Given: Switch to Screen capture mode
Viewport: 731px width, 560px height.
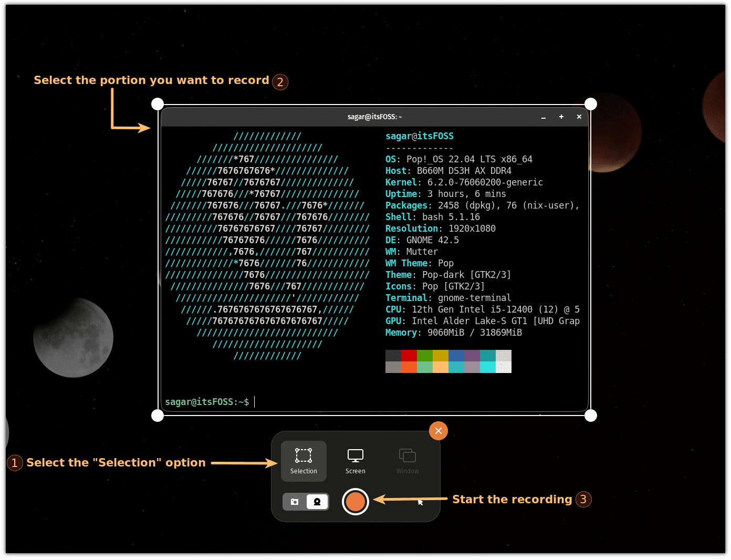Looking at the screenshot, I should [x=356, y=457].
